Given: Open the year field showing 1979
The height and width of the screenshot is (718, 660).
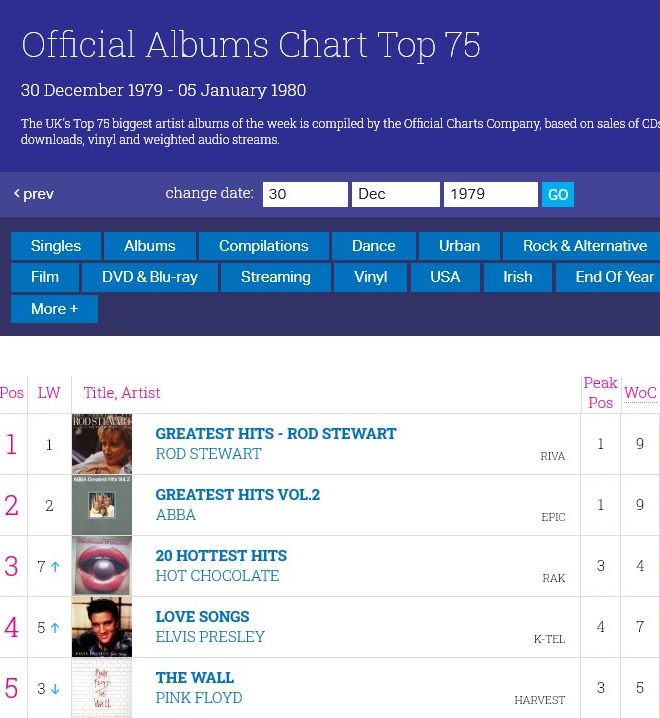Looking at the screenshot, I should click(491, 194).
